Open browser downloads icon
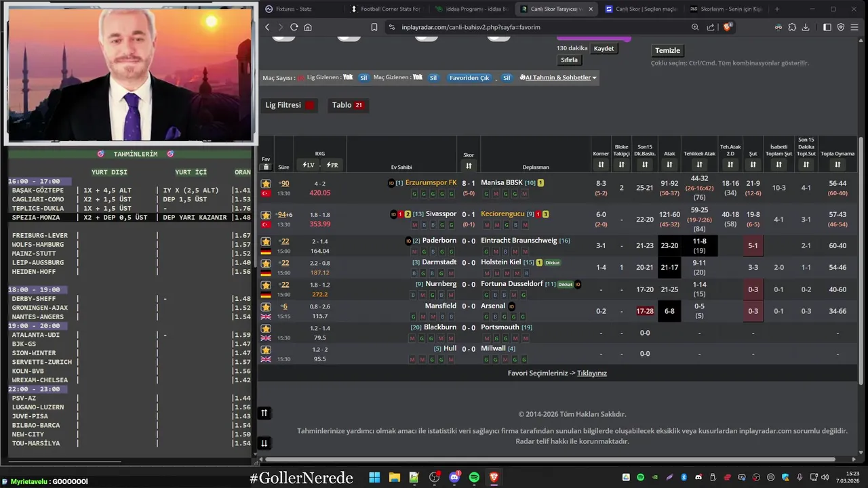The image size is (868, 488). (806, 27)
